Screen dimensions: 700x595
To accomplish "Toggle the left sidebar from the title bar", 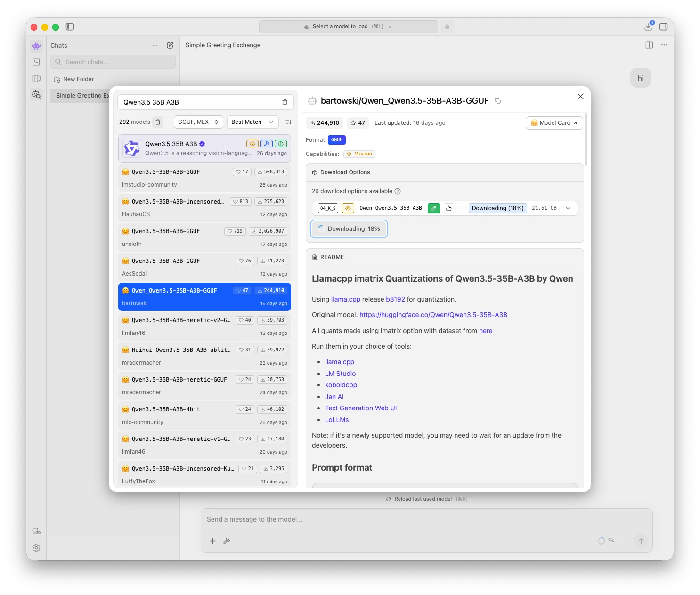I will pyautogui.click(x=70, y=27).
